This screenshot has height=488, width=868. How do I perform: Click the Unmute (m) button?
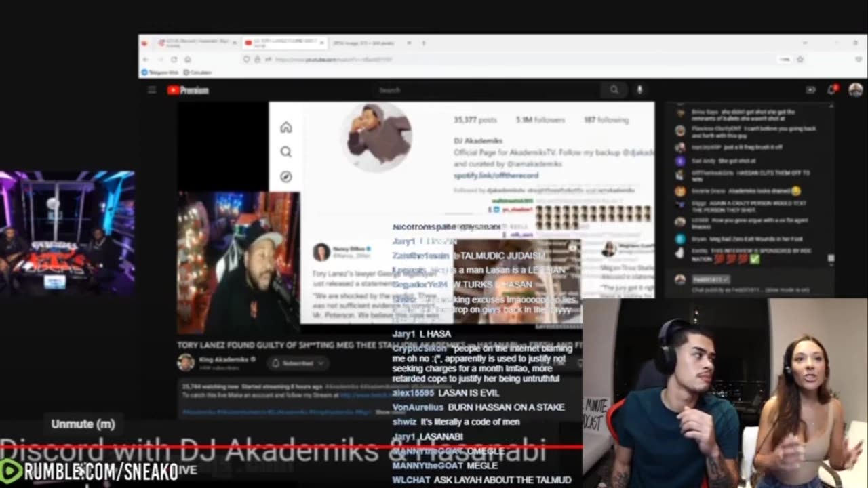pyautogui.click(x=83, y=424)
